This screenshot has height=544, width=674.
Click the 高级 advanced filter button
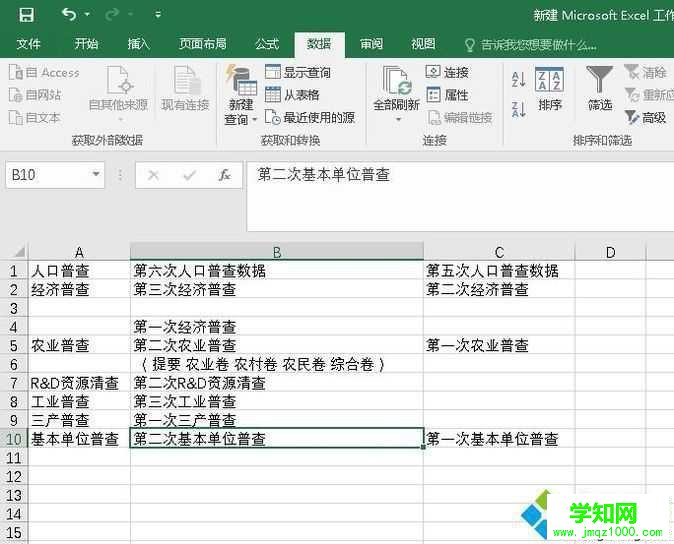pos(645,117)
